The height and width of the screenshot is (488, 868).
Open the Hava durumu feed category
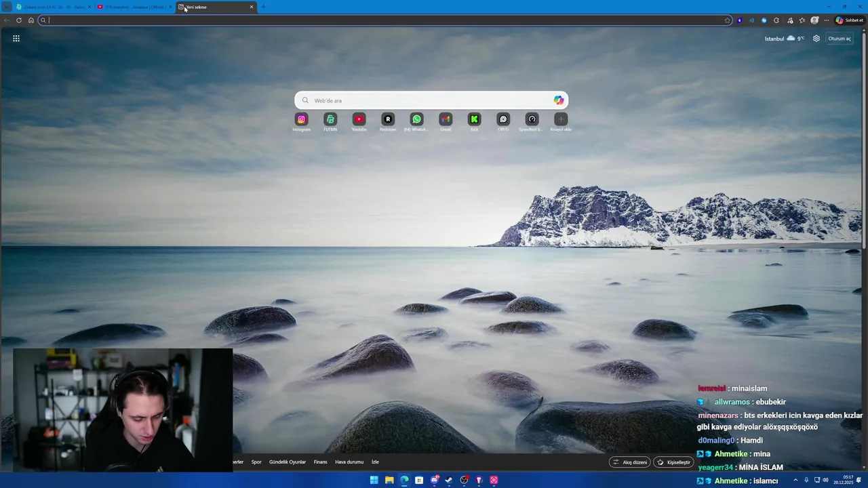(349, 462)
